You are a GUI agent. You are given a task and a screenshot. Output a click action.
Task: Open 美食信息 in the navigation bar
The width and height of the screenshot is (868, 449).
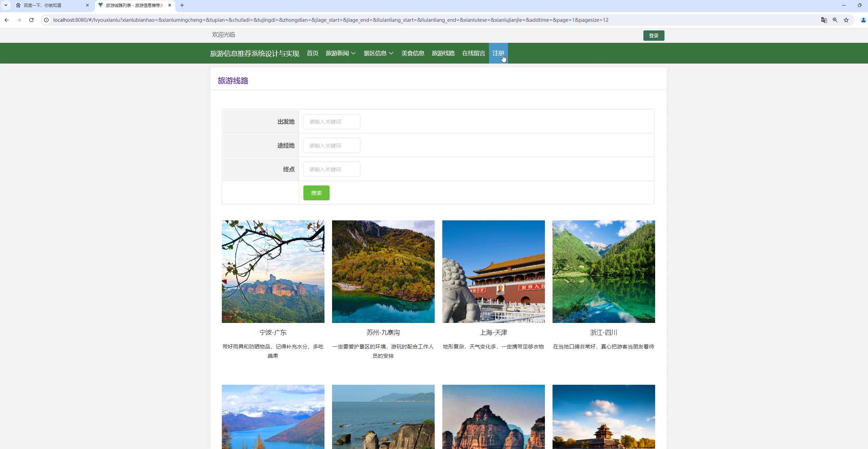(413, 53)
